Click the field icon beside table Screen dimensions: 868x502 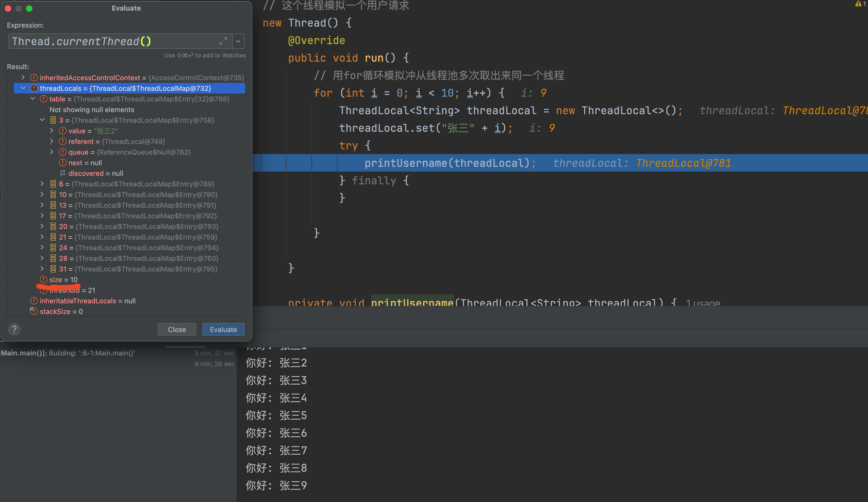pos(43,99)
